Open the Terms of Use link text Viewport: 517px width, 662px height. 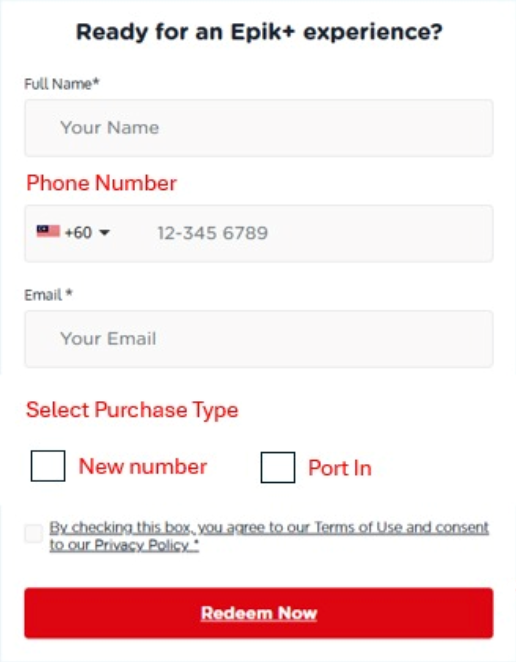point(358,527)
